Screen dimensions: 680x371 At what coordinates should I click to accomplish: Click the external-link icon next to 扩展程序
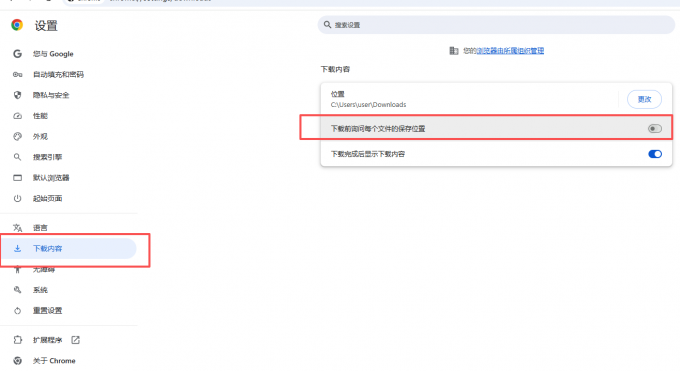click(x=75, y=340)
